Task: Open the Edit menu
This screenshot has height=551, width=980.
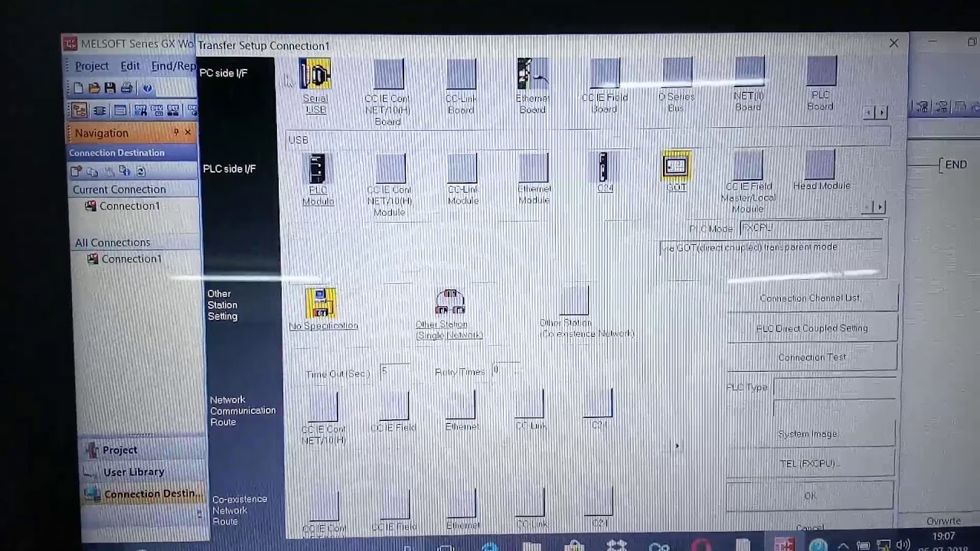Action: pos(130,66)
